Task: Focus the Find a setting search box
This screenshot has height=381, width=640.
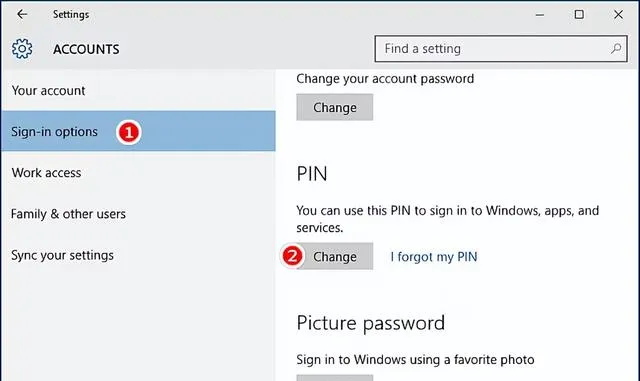Action: (x=501, y=49)
